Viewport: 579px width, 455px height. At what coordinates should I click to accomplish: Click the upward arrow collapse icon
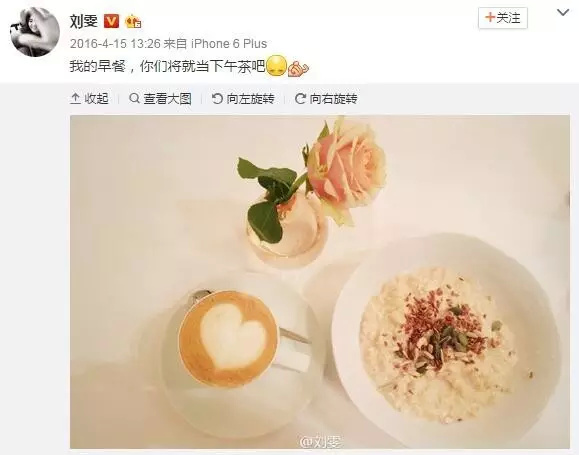tap(75, 99)
